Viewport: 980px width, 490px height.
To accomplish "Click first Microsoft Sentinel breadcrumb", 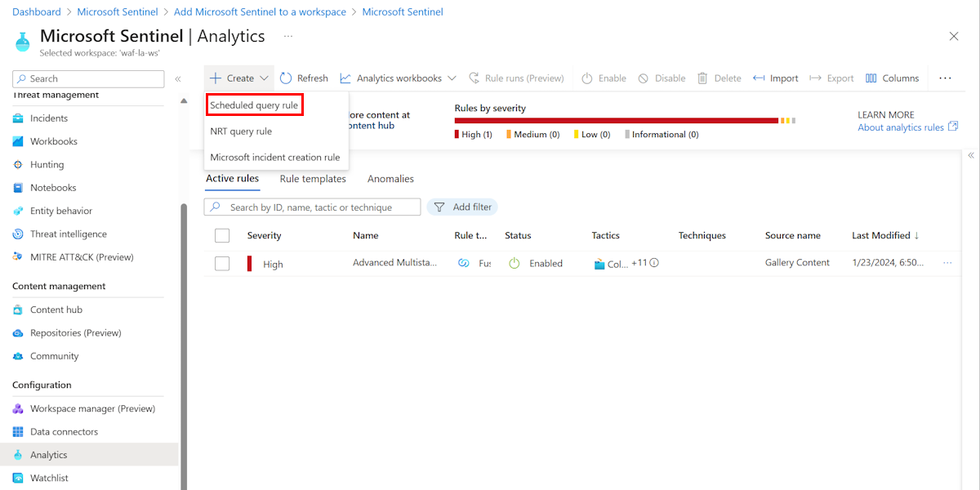I will [x=118, y=12].
